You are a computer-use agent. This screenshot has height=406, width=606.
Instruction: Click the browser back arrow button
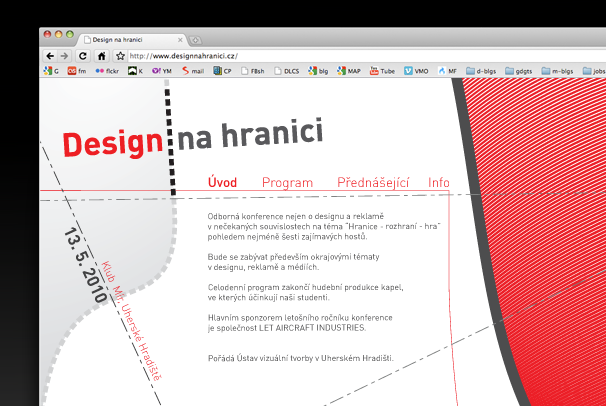[x=50, y=56]
